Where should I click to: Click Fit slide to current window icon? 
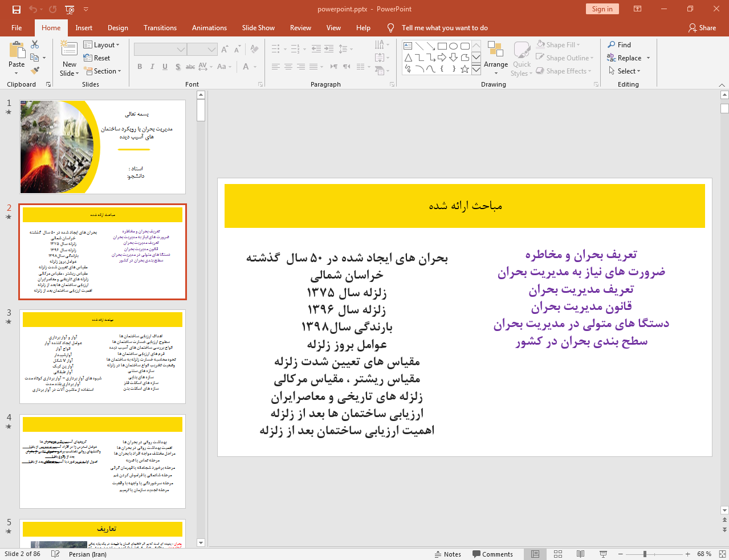722,554
